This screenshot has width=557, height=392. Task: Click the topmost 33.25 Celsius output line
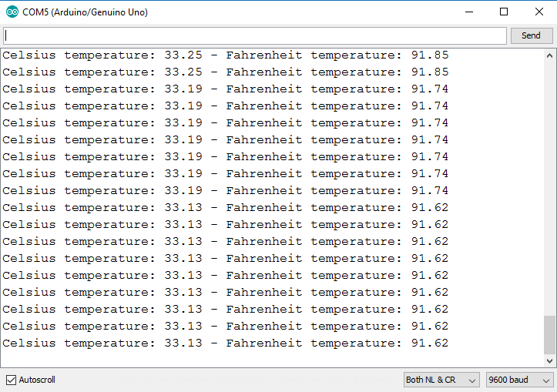coord(225,55)
